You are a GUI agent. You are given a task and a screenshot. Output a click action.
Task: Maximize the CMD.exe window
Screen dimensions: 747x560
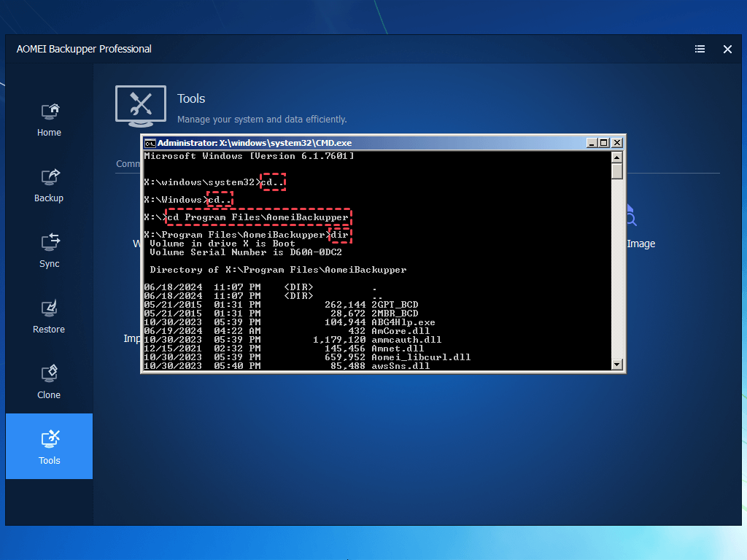tap(604, 143)
